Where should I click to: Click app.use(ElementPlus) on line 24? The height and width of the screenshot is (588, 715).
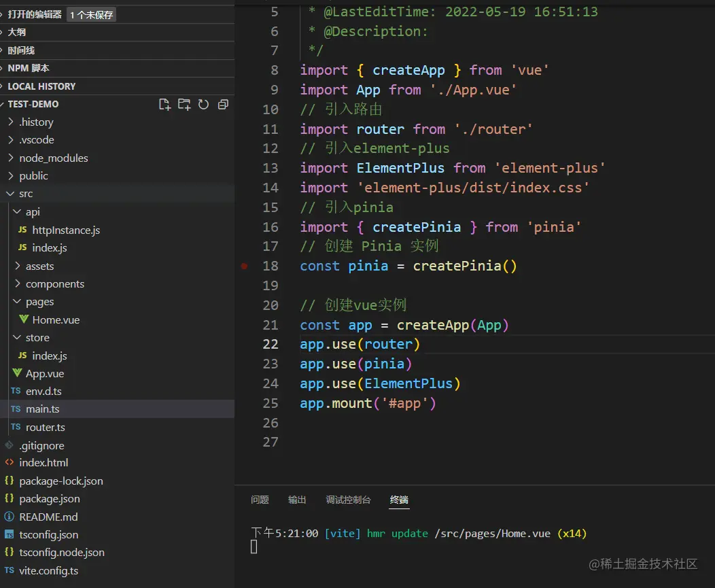381,383
